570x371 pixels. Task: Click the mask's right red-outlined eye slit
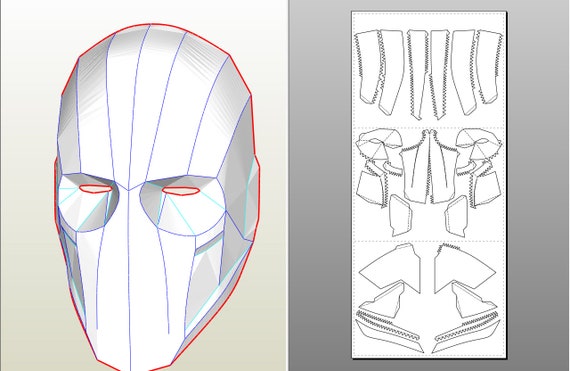coord(181,191)
